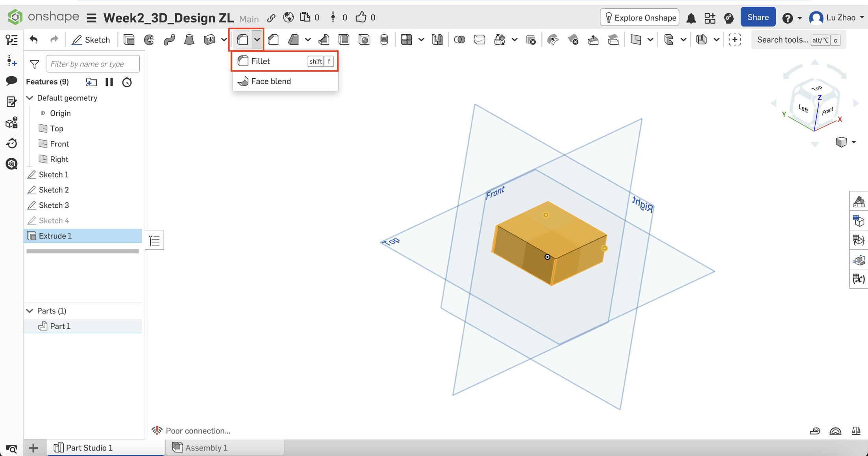Image resolution: width=868 pixels, height=456 pixels.
Task: Select the Sweep tool
Action: (x=169, y=39)
